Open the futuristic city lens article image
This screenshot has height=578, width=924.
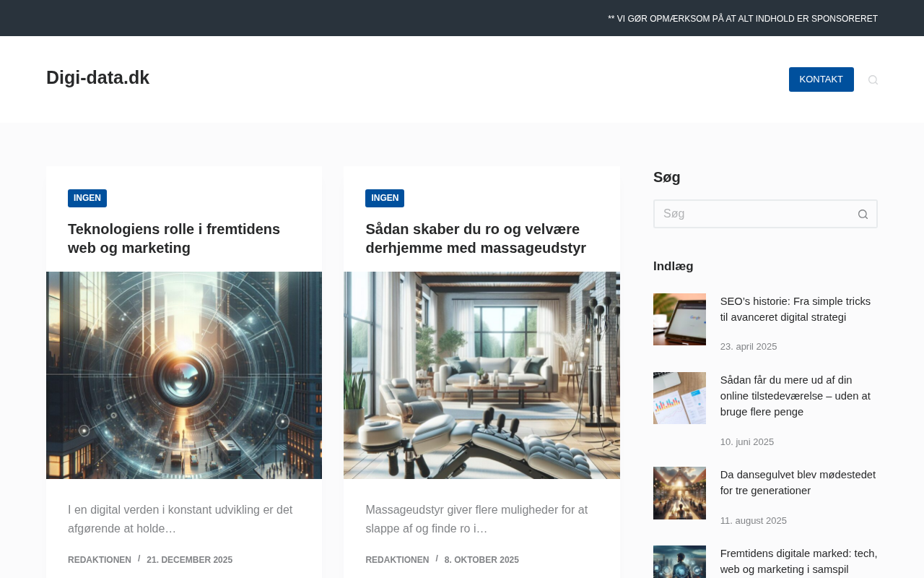184,375
